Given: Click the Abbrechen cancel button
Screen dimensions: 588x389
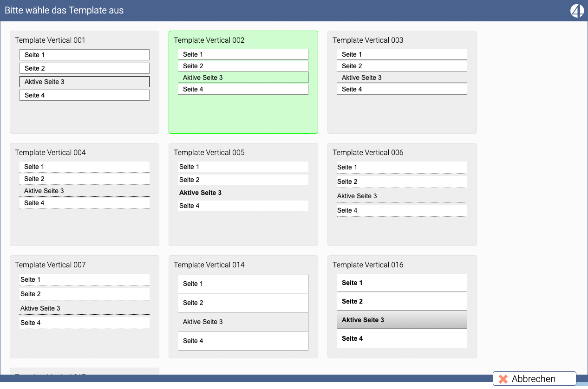Looking at the screenshot, I should pos(535,379).
